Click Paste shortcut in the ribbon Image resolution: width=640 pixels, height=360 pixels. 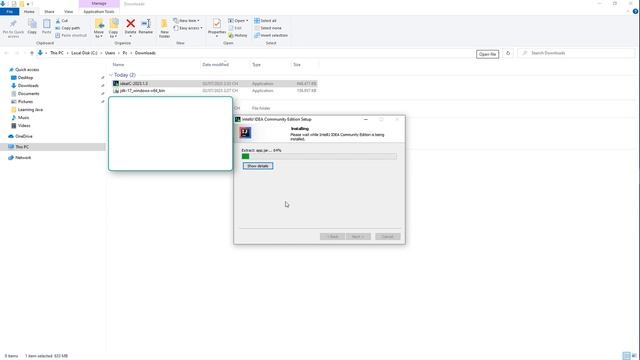pos(71,36)
